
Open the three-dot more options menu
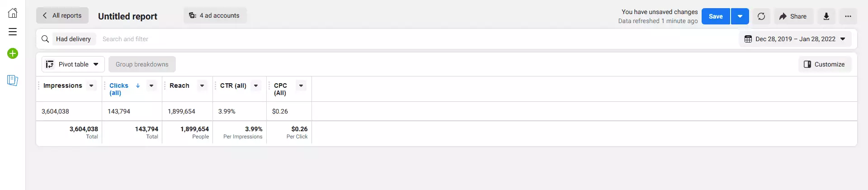[x=848, y=16]
